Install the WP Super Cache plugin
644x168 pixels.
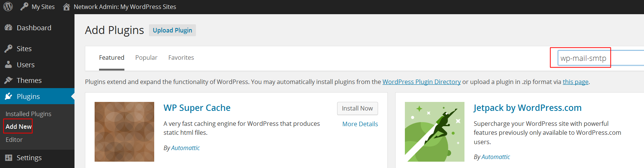pos(357,108)
